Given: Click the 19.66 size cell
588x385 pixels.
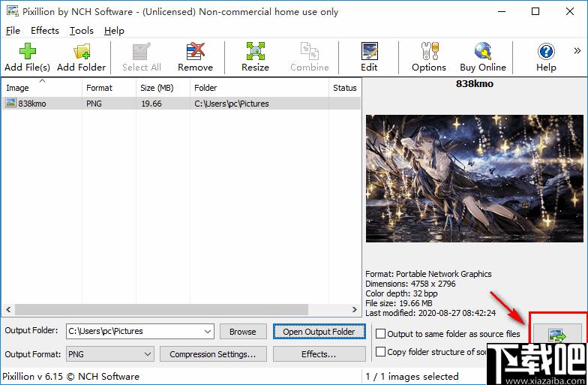Looking at the screenshot, I should pyautogui.click(x=151, y=104).
